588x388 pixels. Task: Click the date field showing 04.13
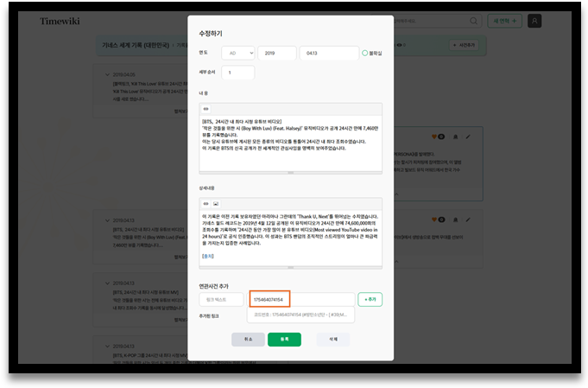click(328, 54)
